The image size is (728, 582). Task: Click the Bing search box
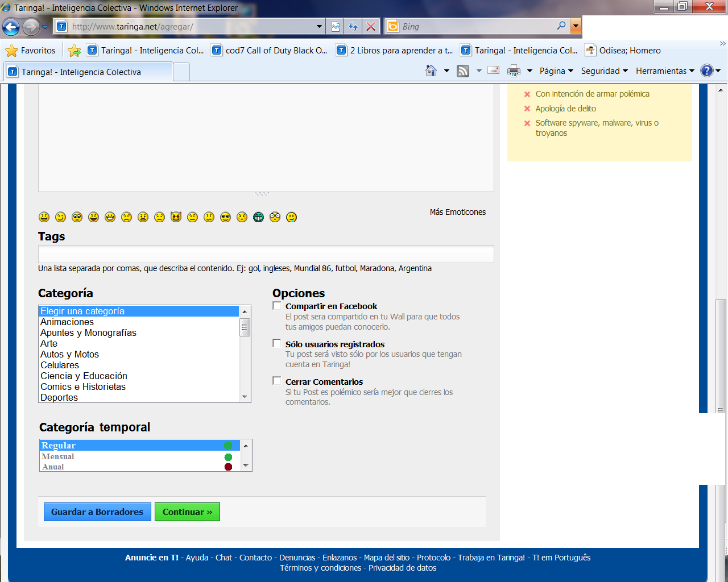(x=477, y=26)
